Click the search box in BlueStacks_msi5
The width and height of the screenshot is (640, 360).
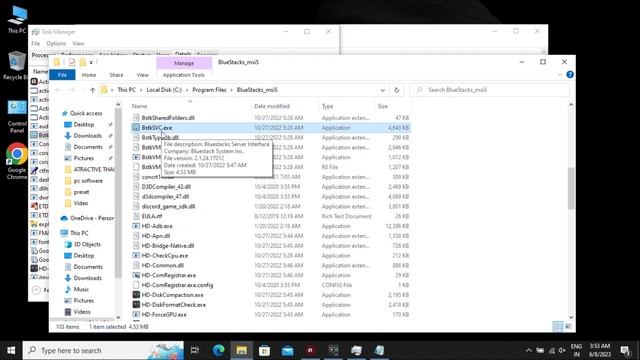490,90
